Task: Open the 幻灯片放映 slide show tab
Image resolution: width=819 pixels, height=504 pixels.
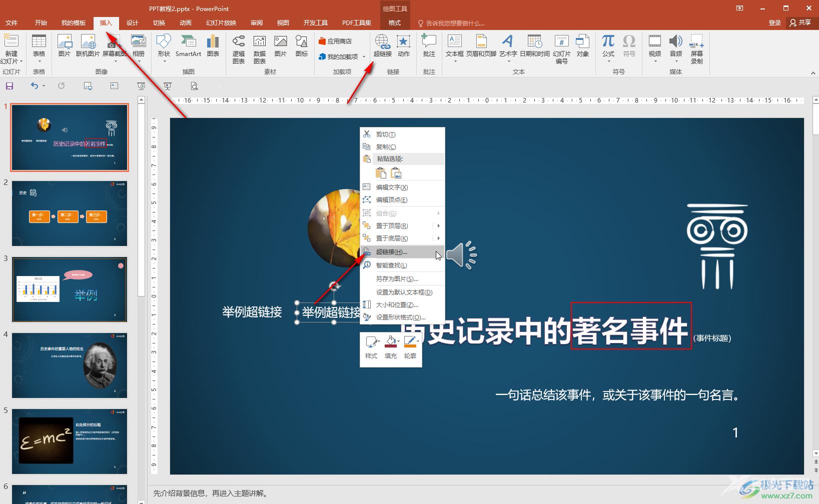Action: coord(221,23)
